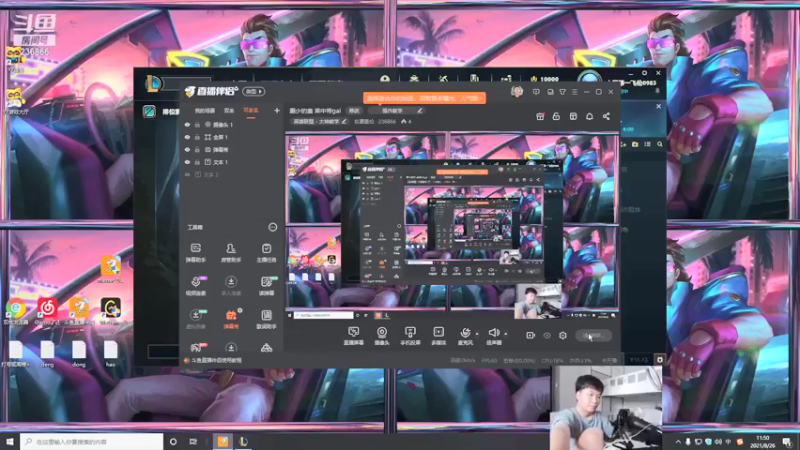Click the share icon above preview
This screenshot has width=800, height=450.
click(606, 116)
